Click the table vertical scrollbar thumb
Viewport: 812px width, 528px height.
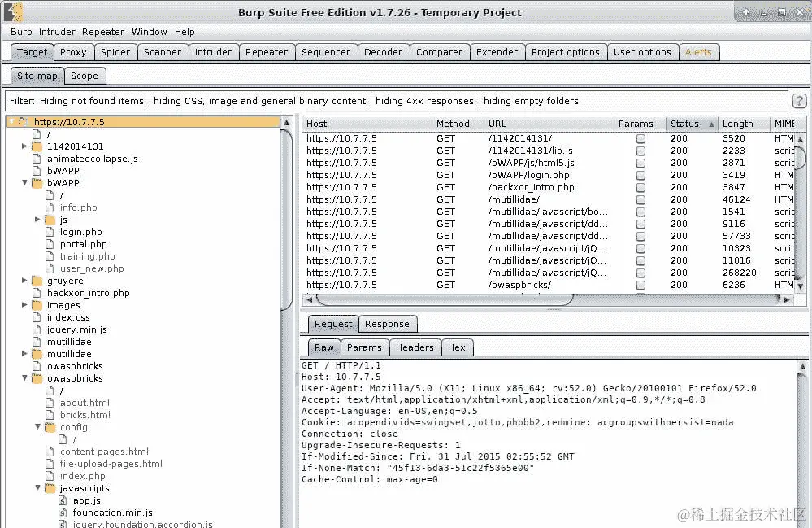(x=801, y=157)
